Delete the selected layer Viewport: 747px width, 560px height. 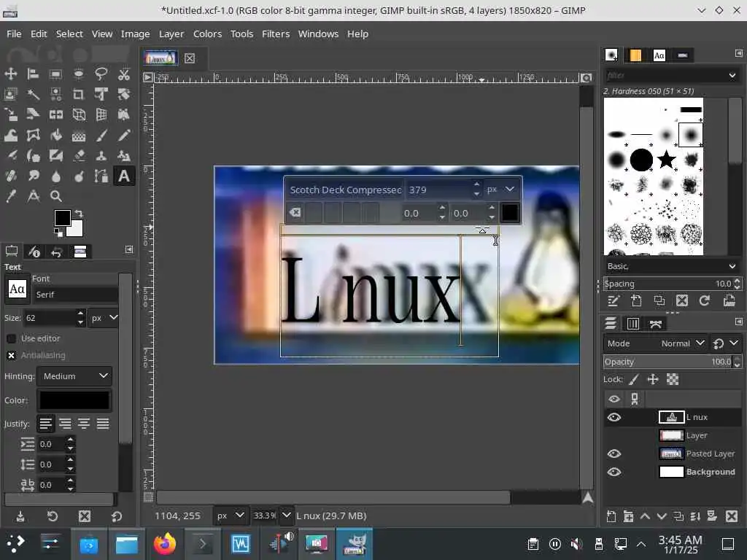[731, 517]
